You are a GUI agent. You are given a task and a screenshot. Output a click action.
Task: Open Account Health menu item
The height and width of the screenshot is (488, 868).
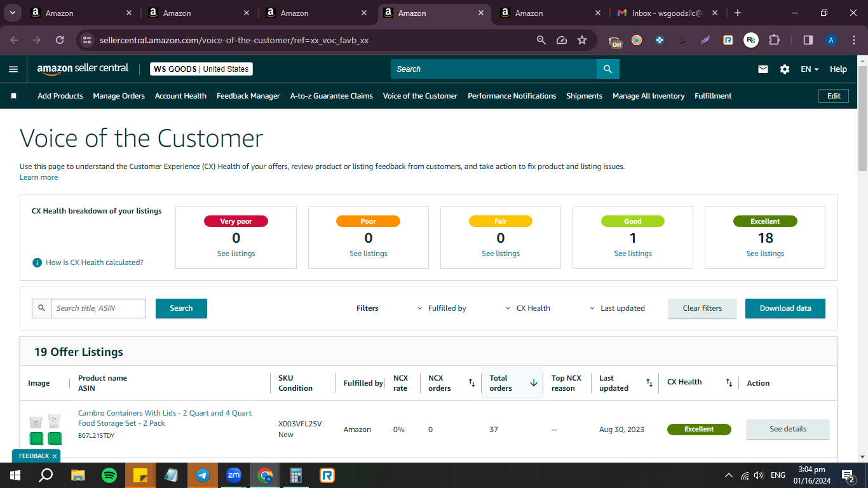pyautogui.click(x=180, y=96)
